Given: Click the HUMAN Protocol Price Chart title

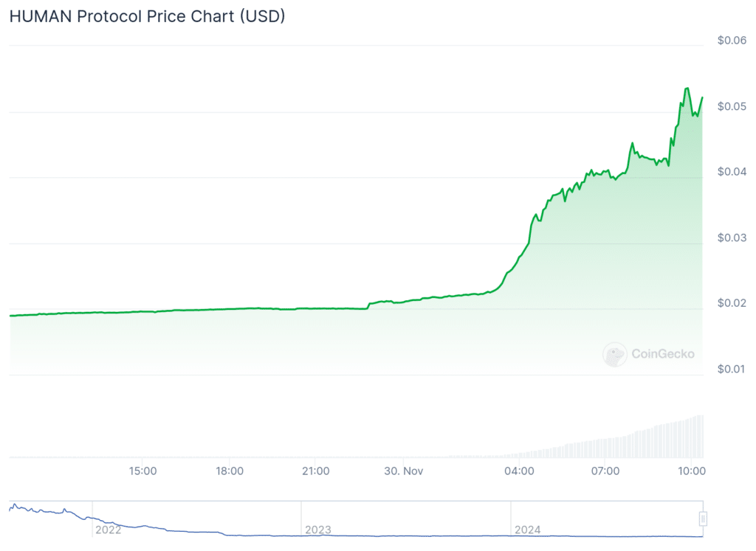Looking at the screenshot, I should click(146, 17).
